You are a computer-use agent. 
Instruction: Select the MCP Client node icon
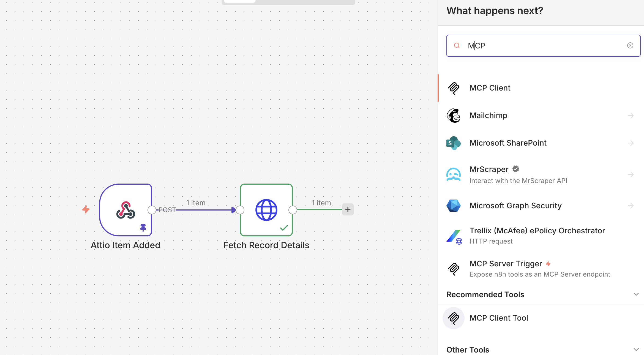pos(454,88)
